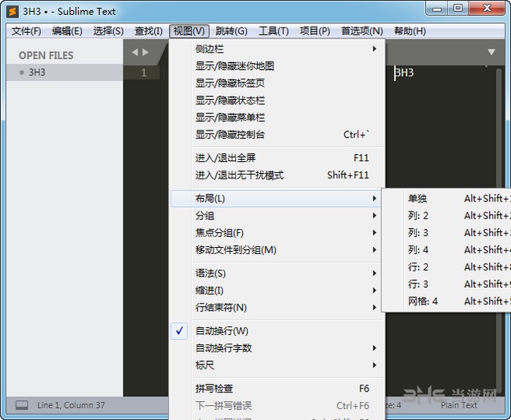The height and width of the screenshot is (420, 511).
Task: Select 显示/隐藏控制台 menu entry
Action: coord(275,134)
